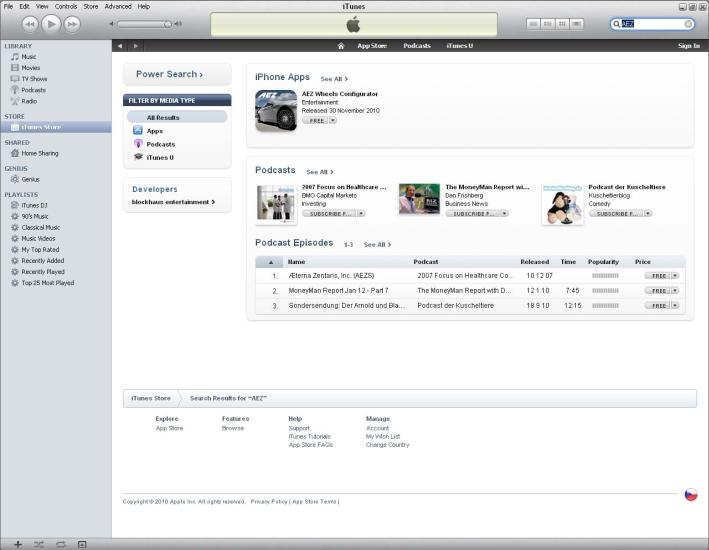
Task: Clear the search field with the X icon
Action: click(x=688, y=24)
